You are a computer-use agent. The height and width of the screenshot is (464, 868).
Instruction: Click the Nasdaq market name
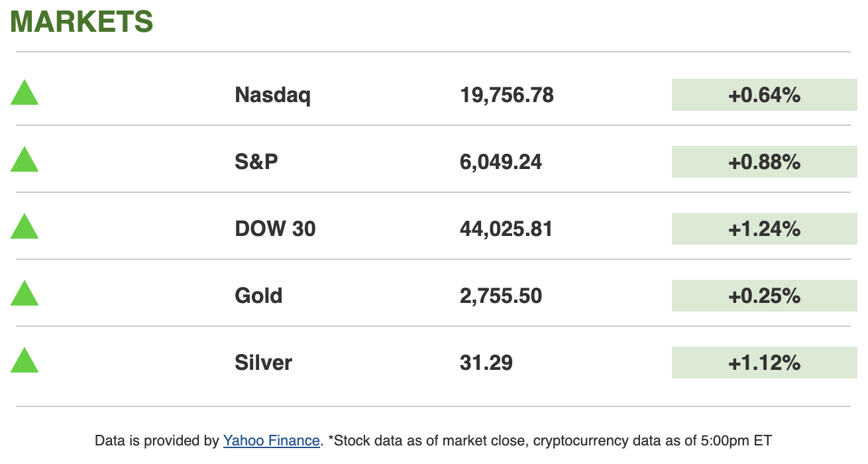coord(272,95)
